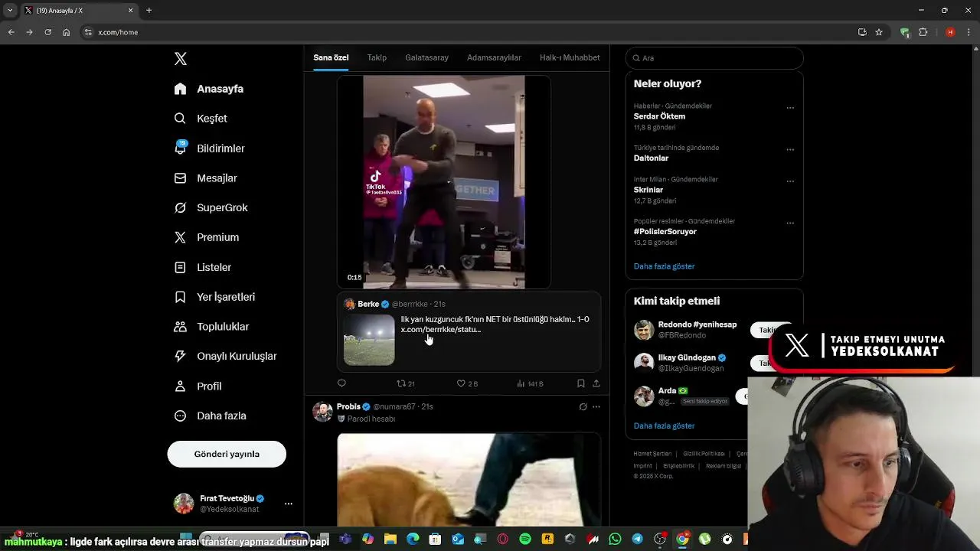This screenshot has width=980, height=551.
Task: Switch to Takip tab
Action: (377, 57)
